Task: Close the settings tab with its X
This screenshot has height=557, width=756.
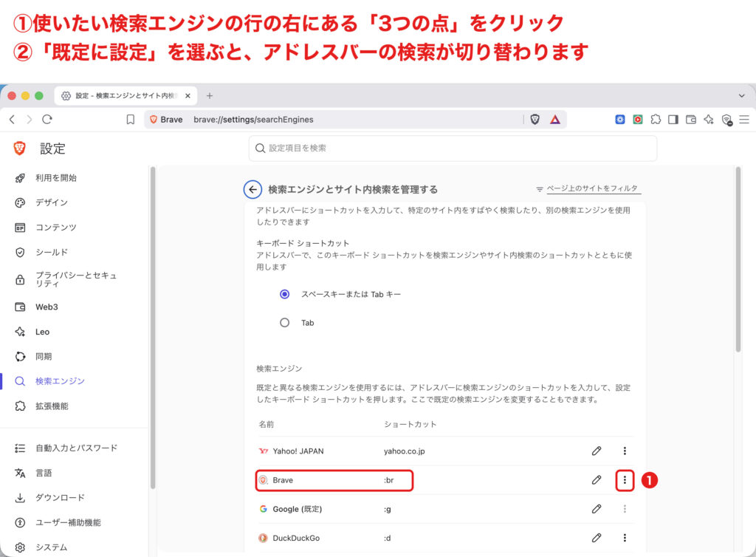Action: pos(188,95)
